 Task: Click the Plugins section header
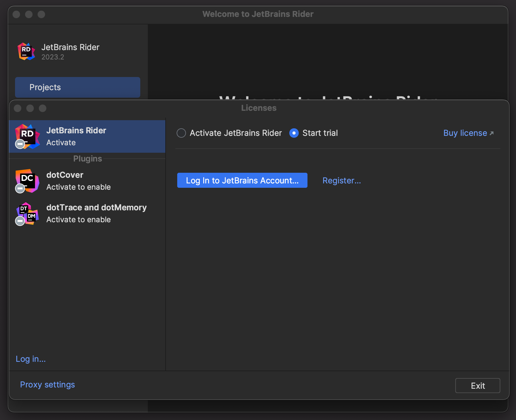pyautogui.click(x=88, y=159)
